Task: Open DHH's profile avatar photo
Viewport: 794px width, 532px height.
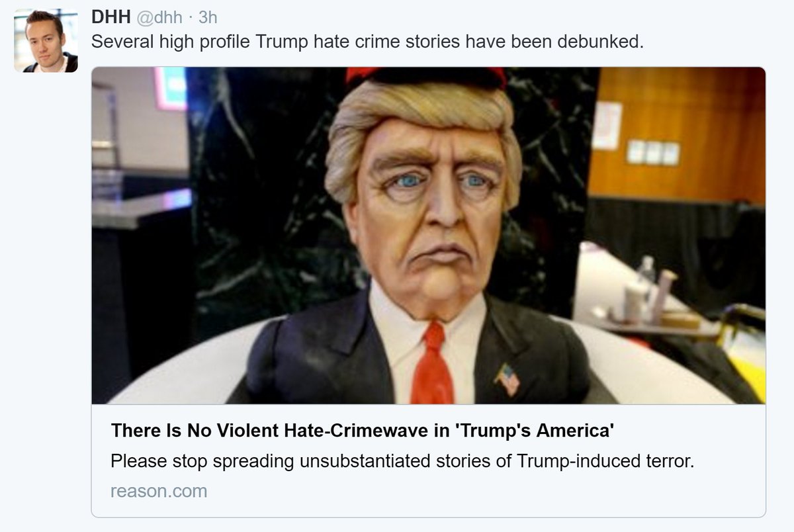Action: pyautogui.click(x=46, y=40)
